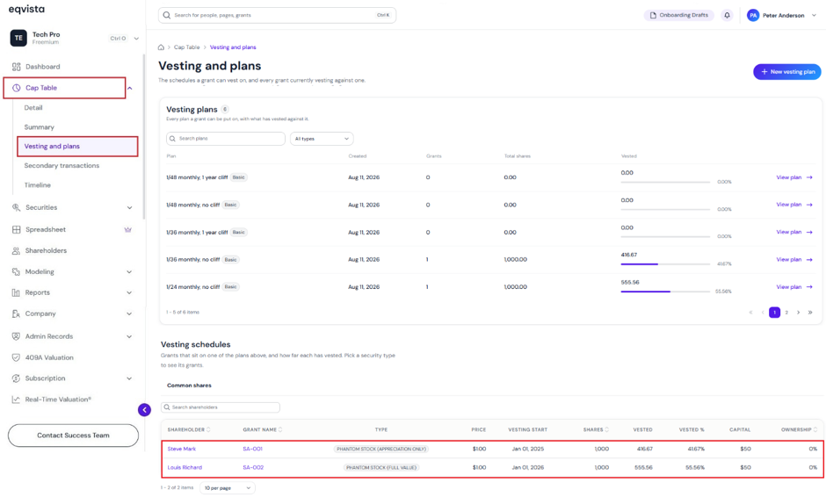Collapse the Cap Table menu chevron
This screenshot has height=504, width=826.
click(129, 88)
